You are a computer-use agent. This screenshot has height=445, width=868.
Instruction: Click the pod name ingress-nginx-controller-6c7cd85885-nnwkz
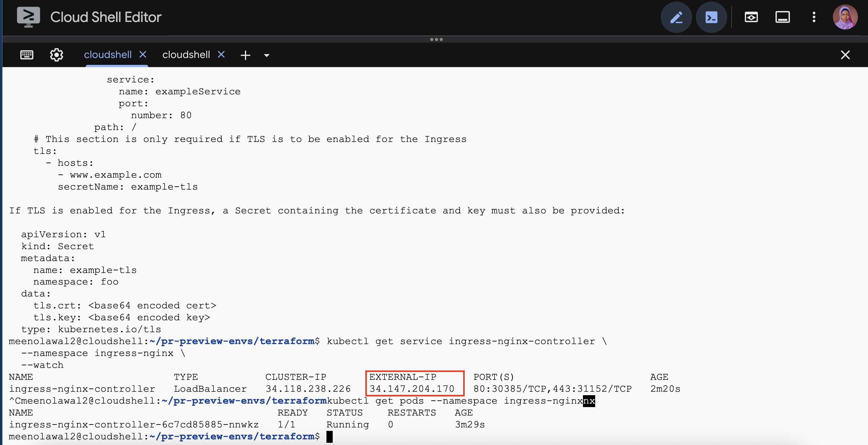click(134, 425)
